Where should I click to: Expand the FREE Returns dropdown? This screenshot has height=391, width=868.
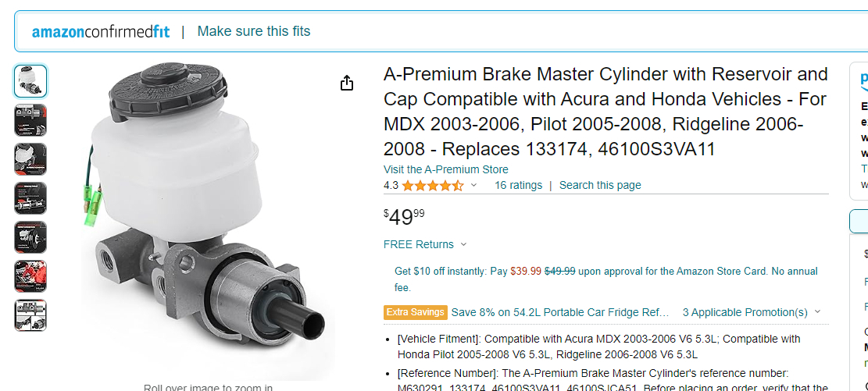point(463,244)
